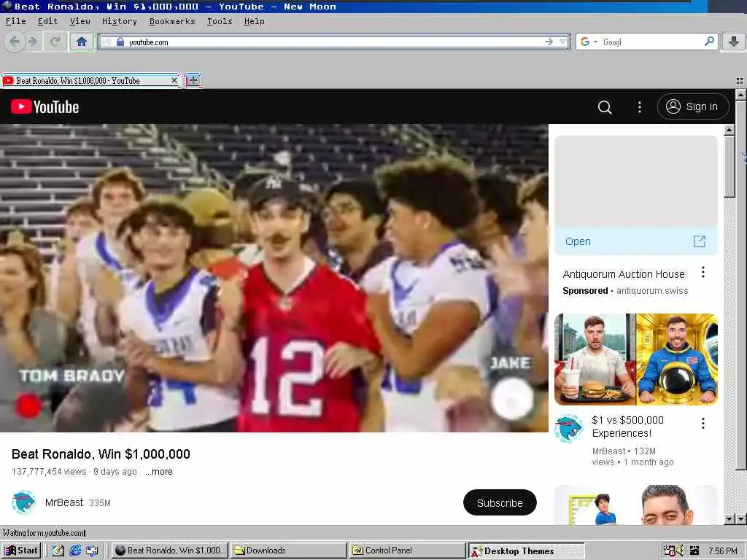Expand the video description with ...more
747x560 pixels.
pyautogui.click(x=159, y=472)
